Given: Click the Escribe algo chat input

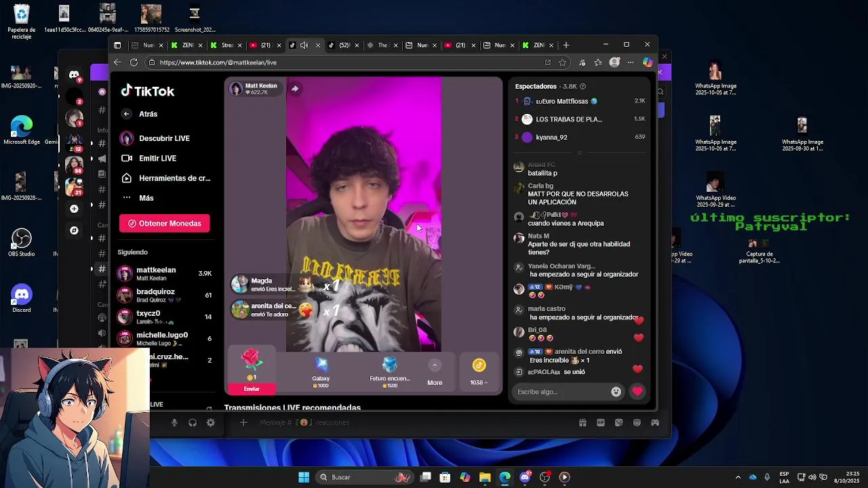Looking at the screenshot, I should click(x=561, y=392).
